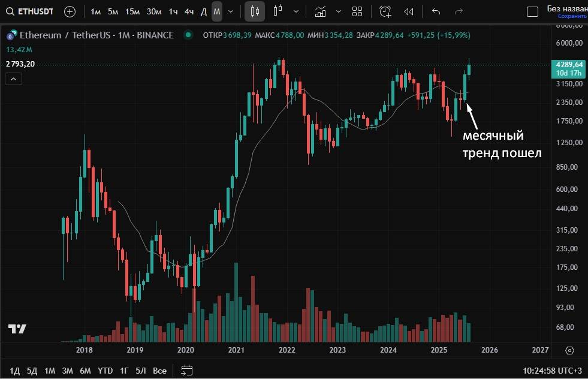Collapse the indicator legend chevron
The image size is (588, 379).
tap(13, 79)
